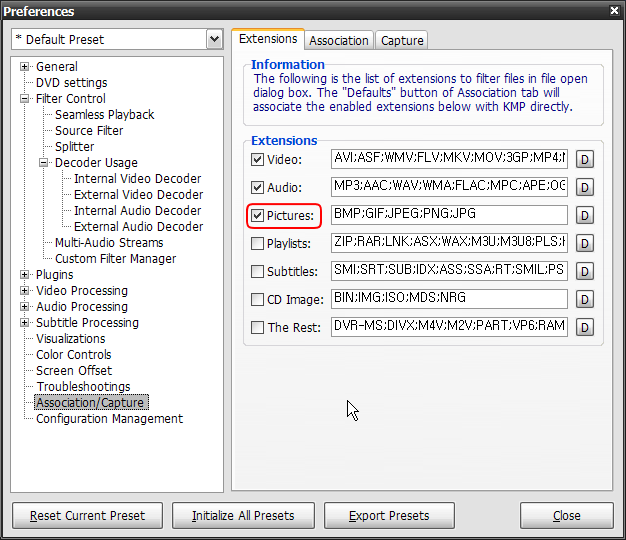
Task: Collapse the Filter Control tree node
Action: tap(25, 99)
